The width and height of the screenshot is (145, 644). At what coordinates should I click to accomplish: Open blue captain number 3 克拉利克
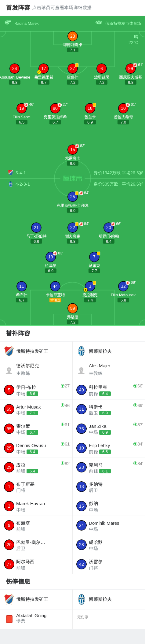[x=90, y=286]
